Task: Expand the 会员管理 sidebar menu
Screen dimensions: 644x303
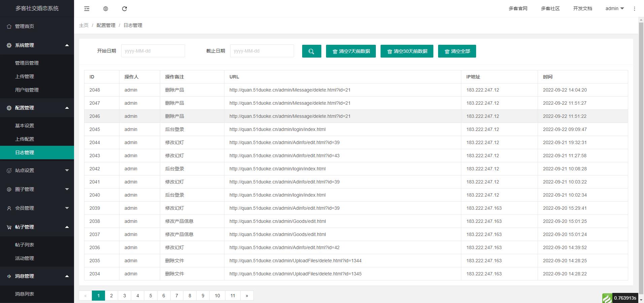Action: 37,208
